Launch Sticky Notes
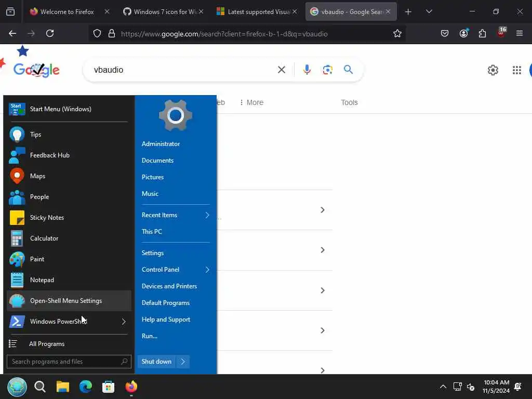 [x=69, y=218]
